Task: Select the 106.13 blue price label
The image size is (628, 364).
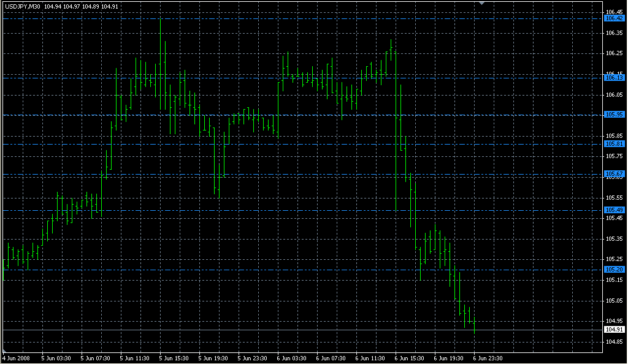Action: click(x=614, y=78)
